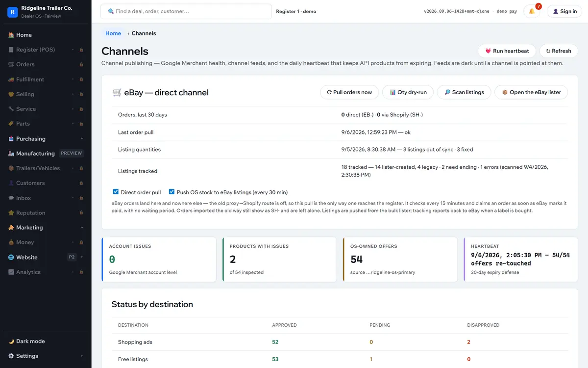Viewport: 588px width, 368px height.
Task: Expand the Analytics submenu arrow
Action: [73, 272]
